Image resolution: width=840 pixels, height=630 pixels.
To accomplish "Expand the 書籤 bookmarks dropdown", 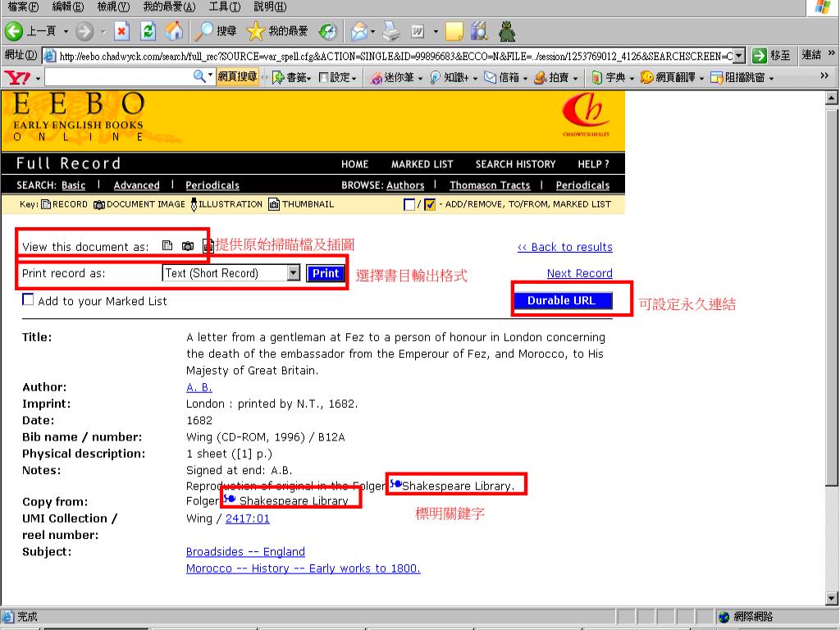I will click(x=309, y=78).
